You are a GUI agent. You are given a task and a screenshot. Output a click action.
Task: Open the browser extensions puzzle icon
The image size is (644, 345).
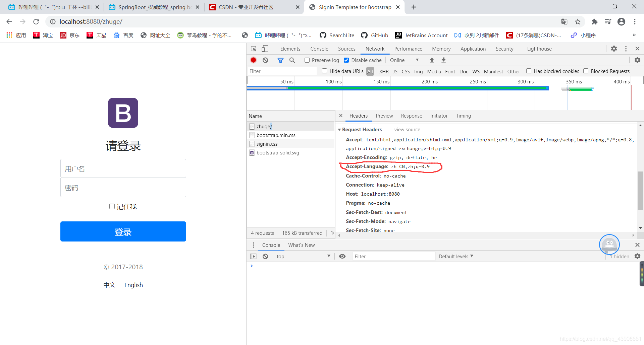594,22
